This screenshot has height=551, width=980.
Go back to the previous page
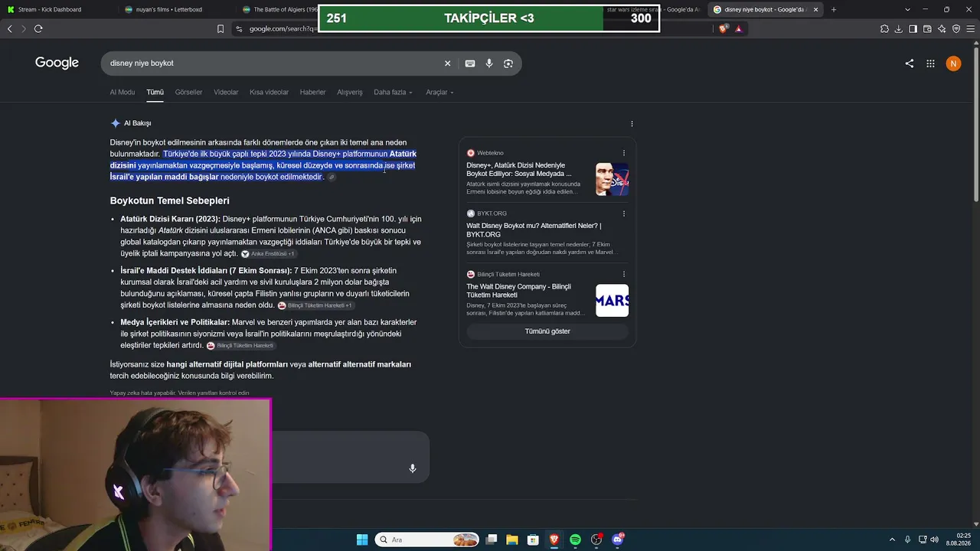click(10, 29)
